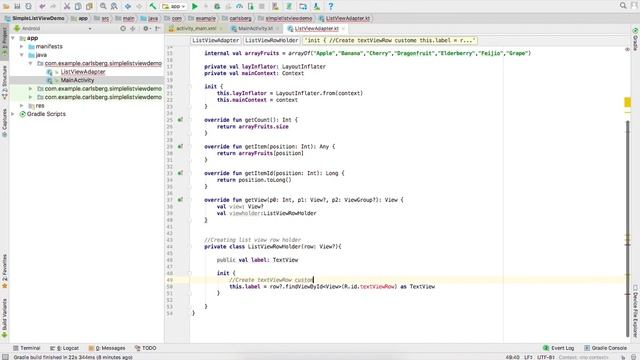This screenshot has width=640, height=360.
Task: Open the SDK Manager icon
Action: [317, 6]
